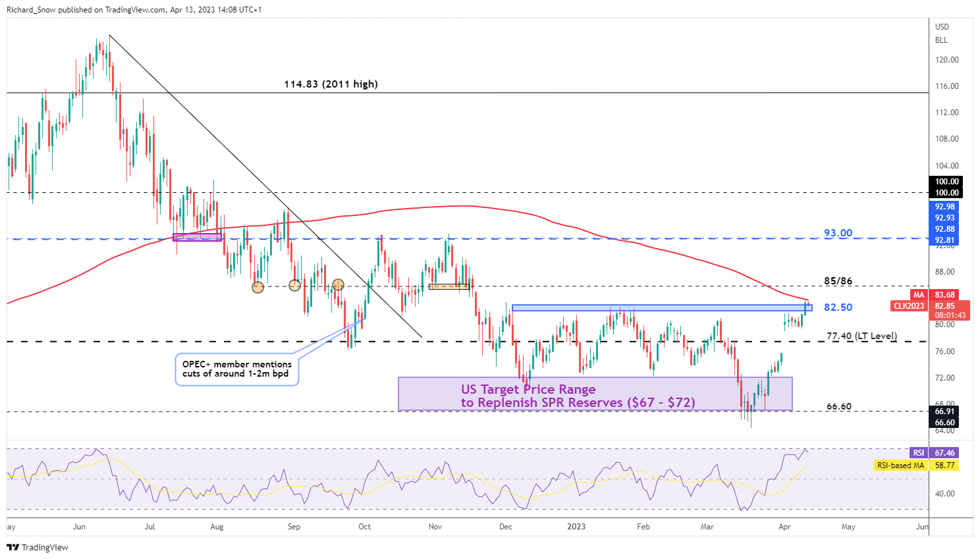This screenshot has height=559, width=980.
Task: Click the '88.00' price axis value
Action: 945,272
